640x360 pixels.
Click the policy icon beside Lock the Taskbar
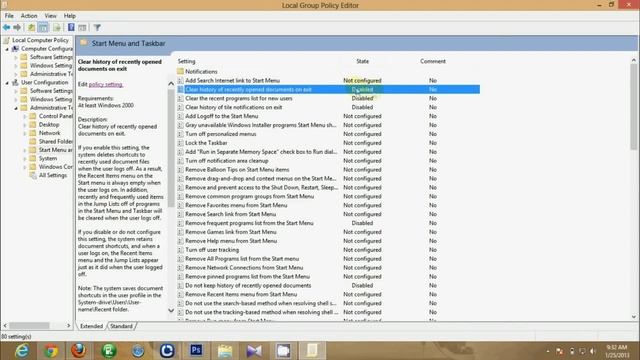180,143
